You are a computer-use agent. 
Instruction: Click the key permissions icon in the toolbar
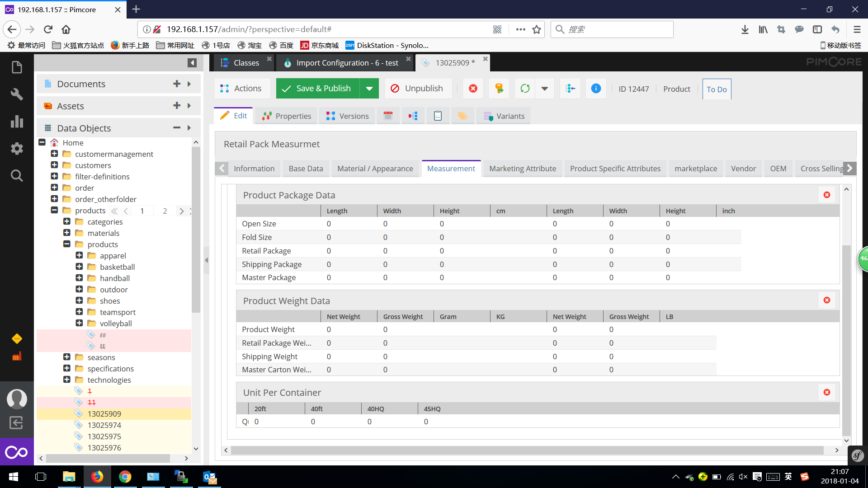tap(499, 88)
